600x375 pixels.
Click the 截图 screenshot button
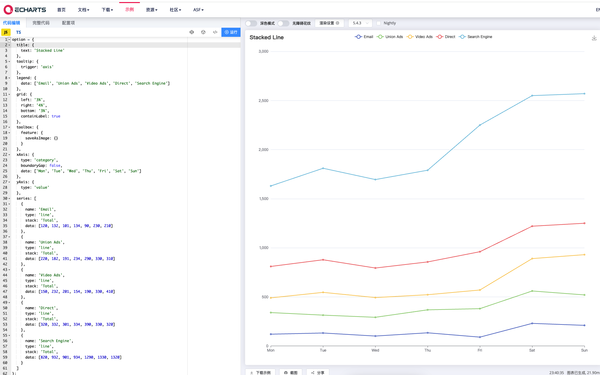coord(291,372)
